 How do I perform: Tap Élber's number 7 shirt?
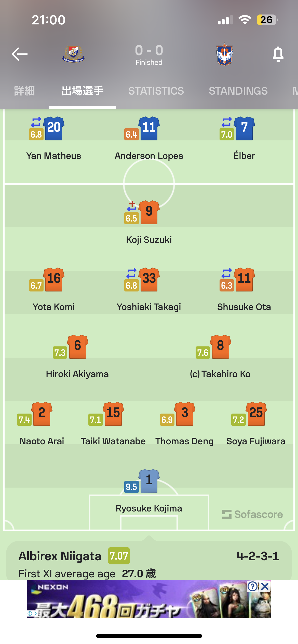[x=244, y=128]
